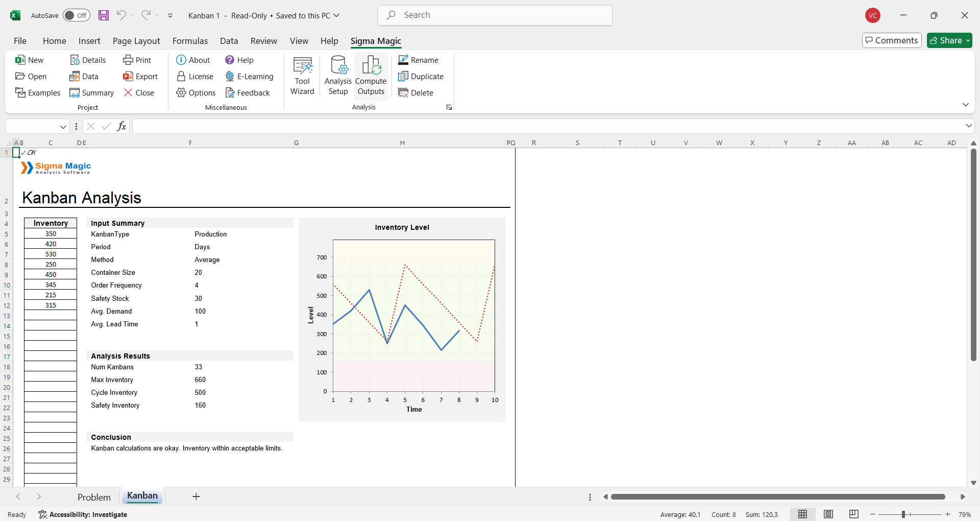Image resolution: width=980 pixels, height=521 pixels.
Task: Open the E-Learning resource
Action: pyautogui.click(x=249, y=77)
